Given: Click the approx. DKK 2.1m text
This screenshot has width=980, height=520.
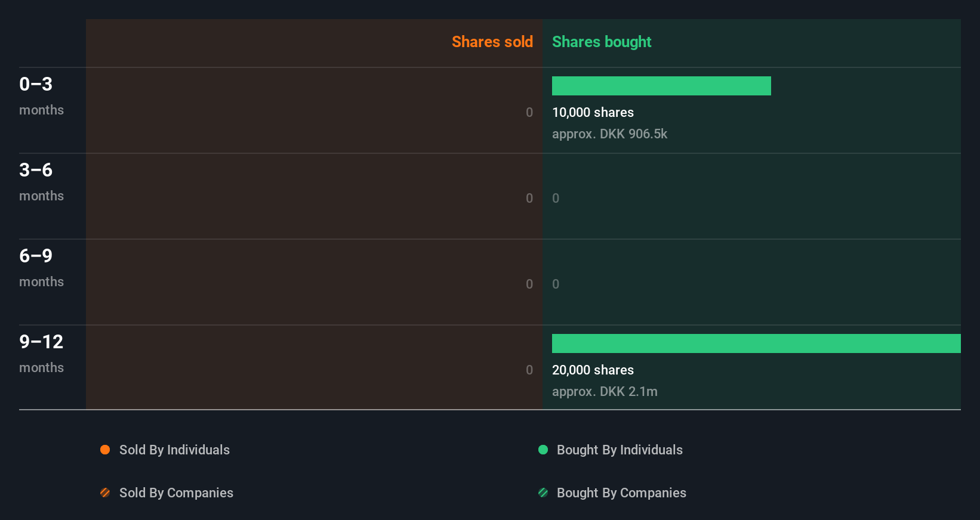Looking at the screenshot, I should pos(605,392).
